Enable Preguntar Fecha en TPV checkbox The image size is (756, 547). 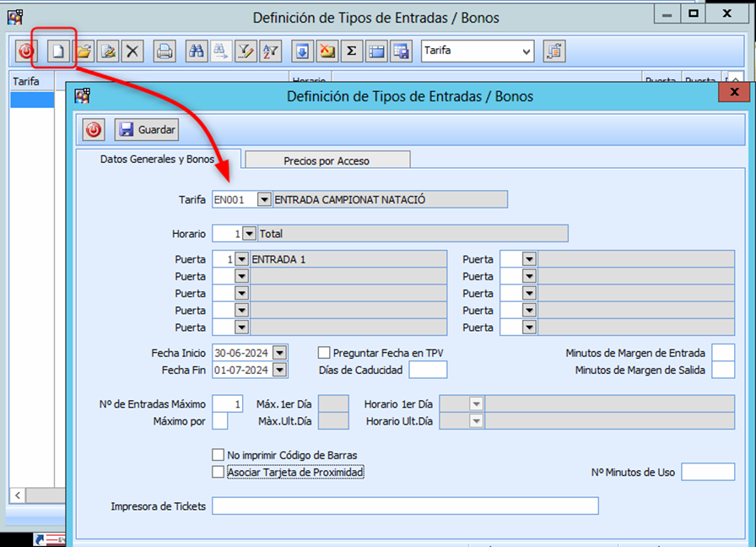coord(324,353)
